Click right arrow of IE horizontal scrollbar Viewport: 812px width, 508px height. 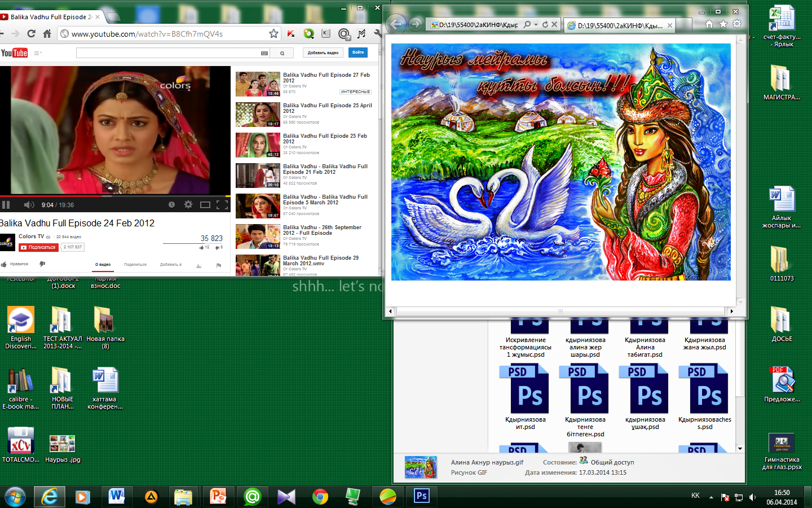coord(731,311)
